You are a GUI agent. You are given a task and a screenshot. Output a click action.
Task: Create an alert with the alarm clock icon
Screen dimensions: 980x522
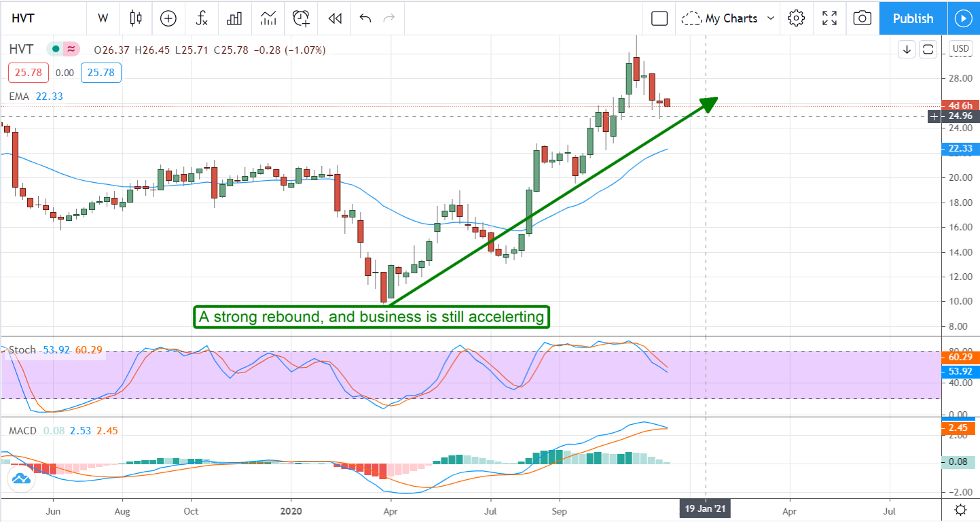pos(301,18)
